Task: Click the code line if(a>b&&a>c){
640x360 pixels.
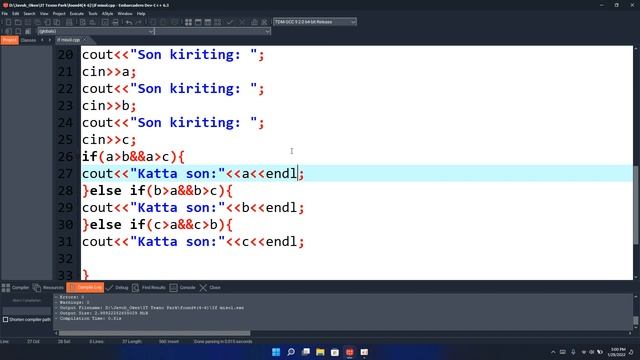Action: [x=133, y=156]
